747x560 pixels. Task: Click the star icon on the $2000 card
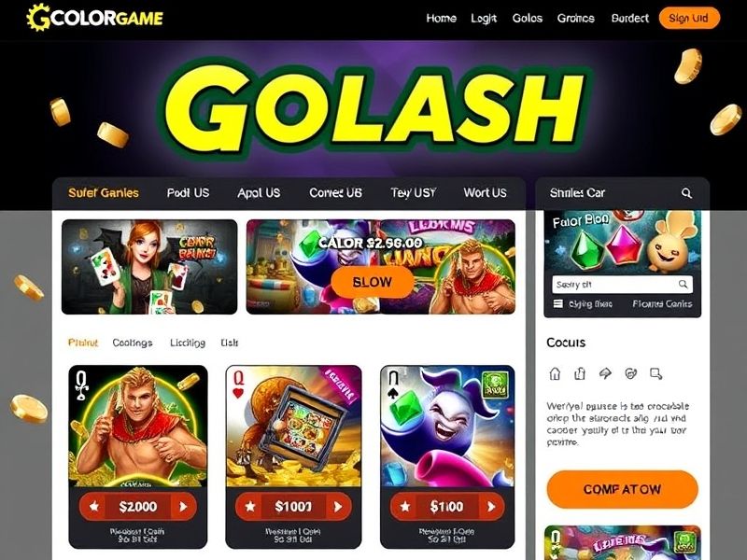94,506
